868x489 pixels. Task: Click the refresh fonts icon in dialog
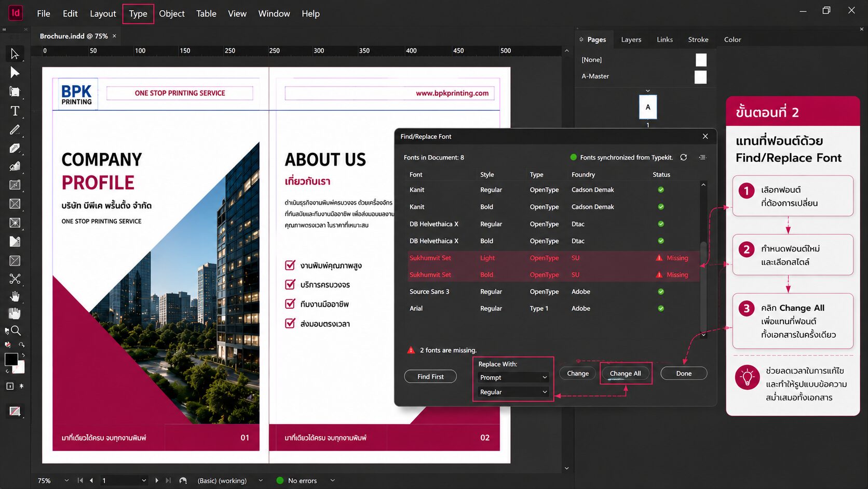pos(684,157)
